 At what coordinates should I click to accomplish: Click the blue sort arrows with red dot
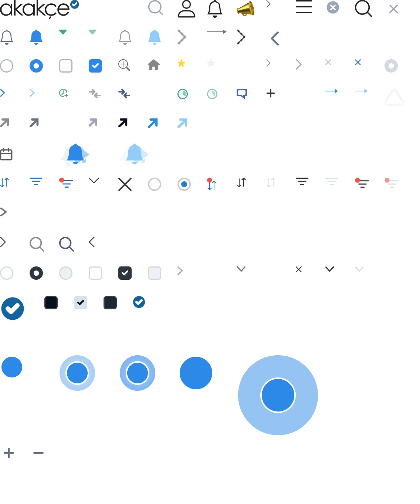212,184
